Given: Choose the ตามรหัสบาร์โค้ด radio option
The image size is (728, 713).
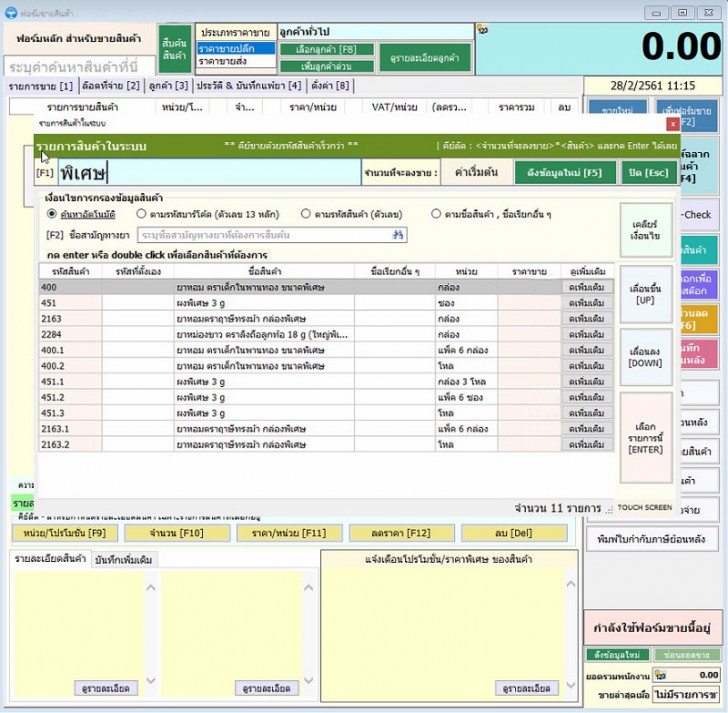Looking at the screenshot, I should pos(141,214).
